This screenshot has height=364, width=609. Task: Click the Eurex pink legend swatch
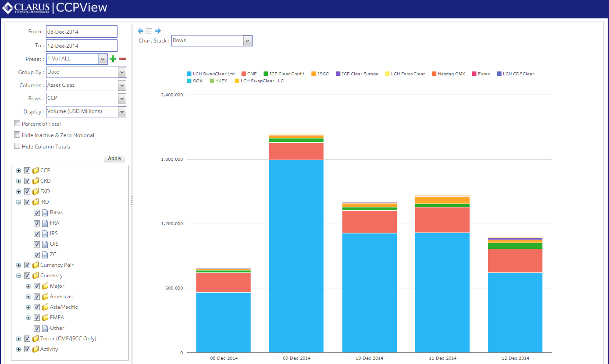474,74
